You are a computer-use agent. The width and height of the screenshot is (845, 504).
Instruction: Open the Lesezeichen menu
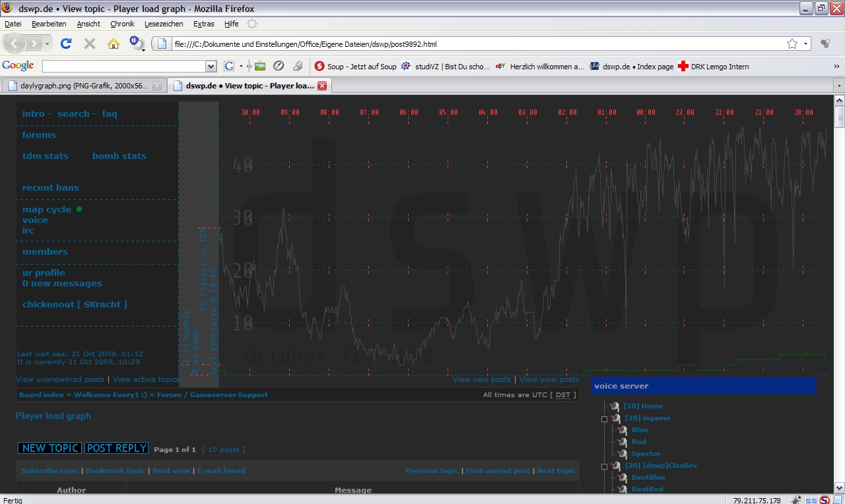pos(164,24)
